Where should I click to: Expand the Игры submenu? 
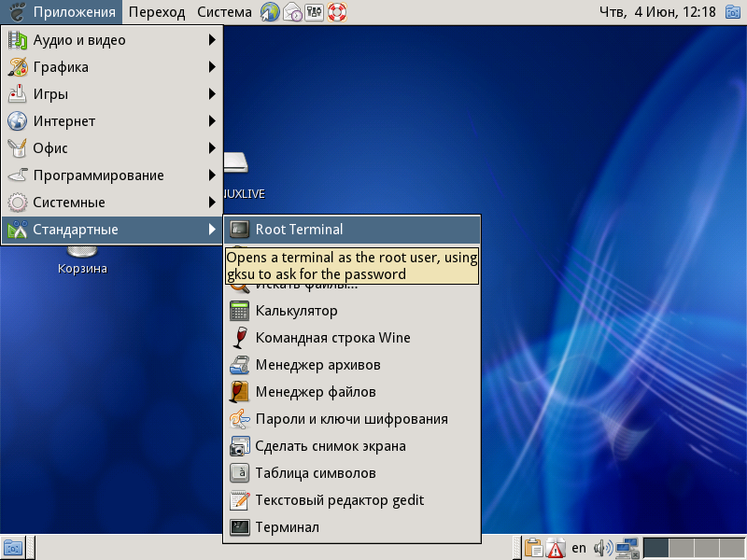[112, 94]
